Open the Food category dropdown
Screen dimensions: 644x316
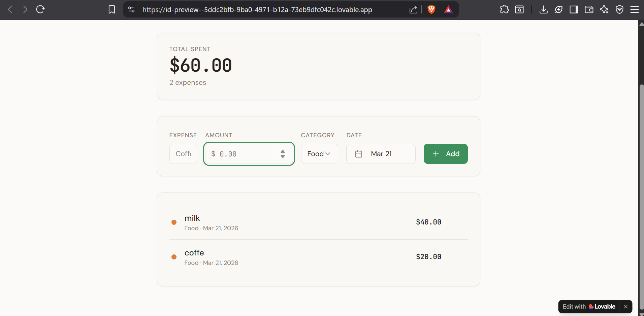(x=319, y=153)
